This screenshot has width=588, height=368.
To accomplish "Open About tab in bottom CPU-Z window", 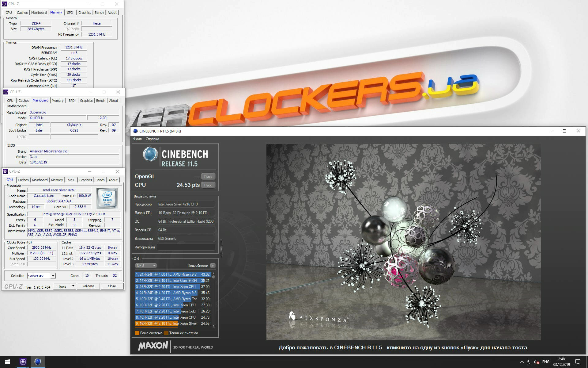I will [x=113, y=180].
